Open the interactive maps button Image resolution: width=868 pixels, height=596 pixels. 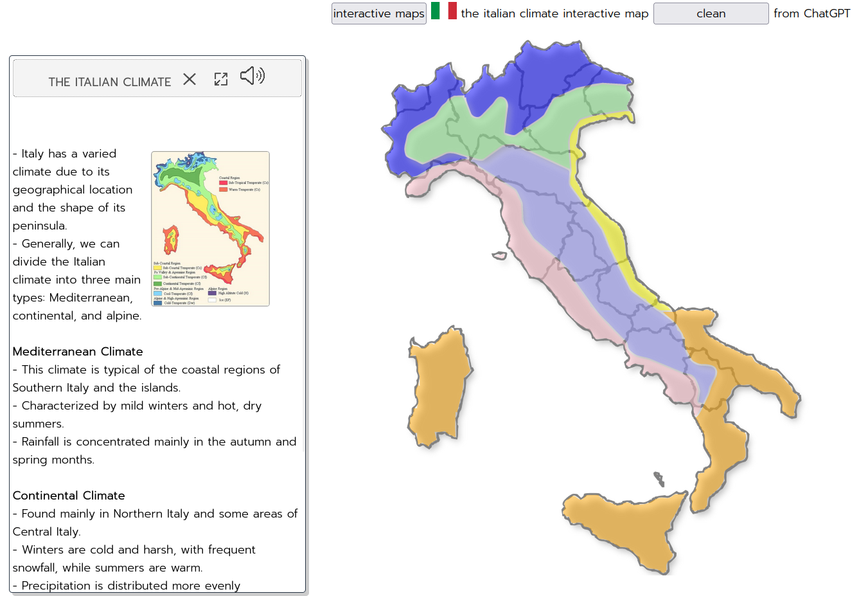tap(379, 14)
